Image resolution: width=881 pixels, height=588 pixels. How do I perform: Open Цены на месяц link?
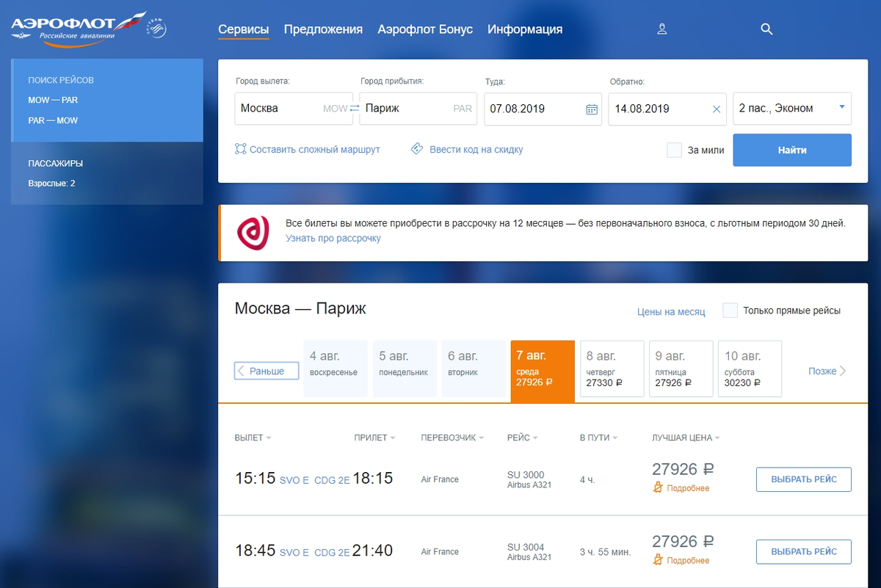click(x=671, y=311)
